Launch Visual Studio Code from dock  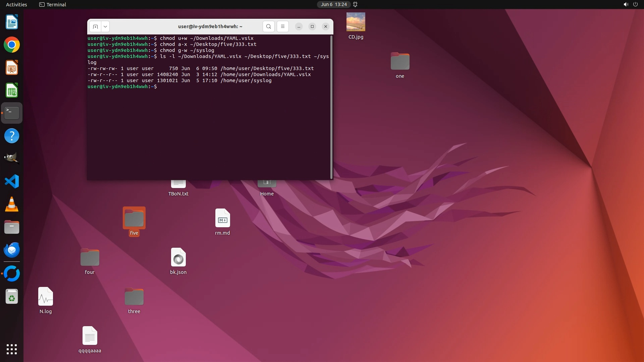[12, 181]
